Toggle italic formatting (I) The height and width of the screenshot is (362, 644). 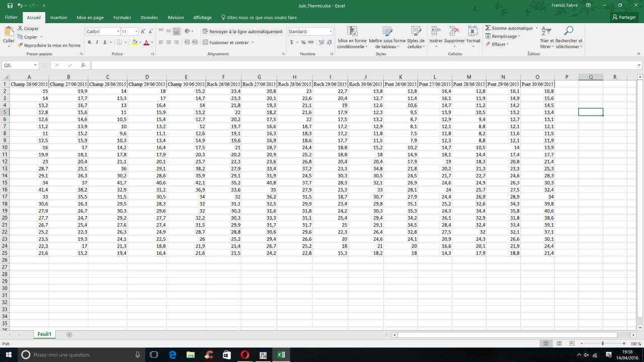(96, 42)
